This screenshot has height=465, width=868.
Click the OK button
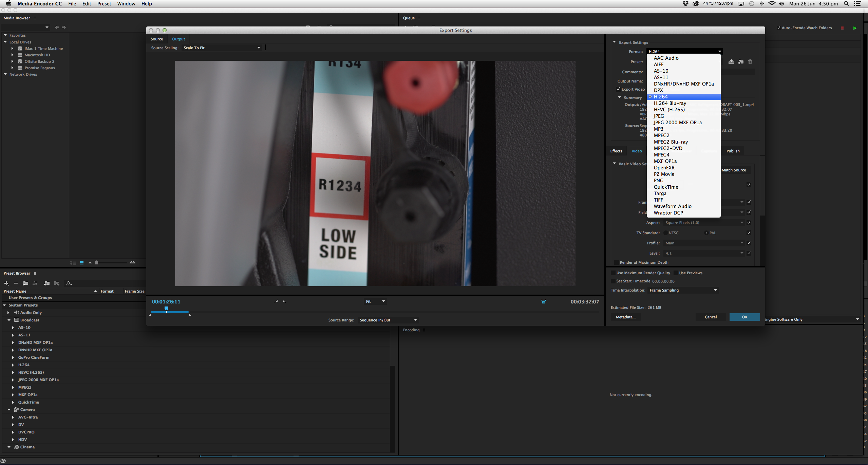tap(744, 317)
